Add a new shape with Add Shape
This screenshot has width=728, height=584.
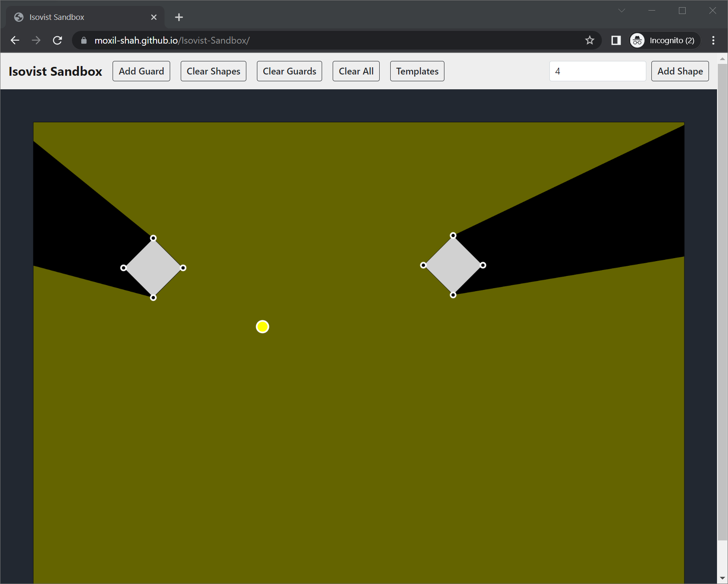[x=680, y=71]
